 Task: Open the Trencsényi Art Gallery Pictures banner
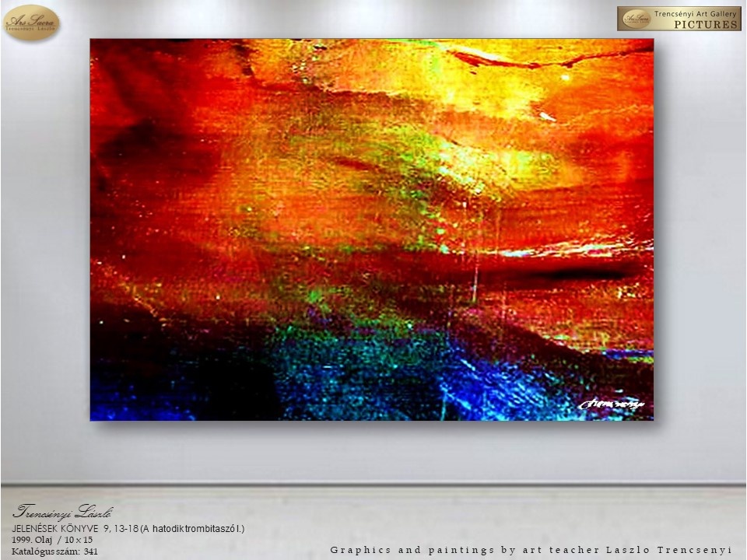pyautogui.click(x=679, y=19)
